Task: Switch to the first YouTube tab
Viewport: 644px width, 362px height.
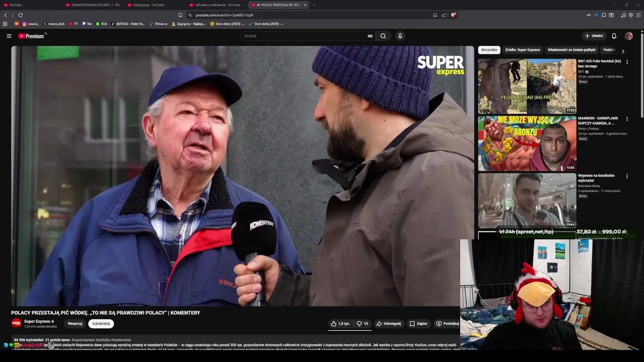Action: click(30, 5)
